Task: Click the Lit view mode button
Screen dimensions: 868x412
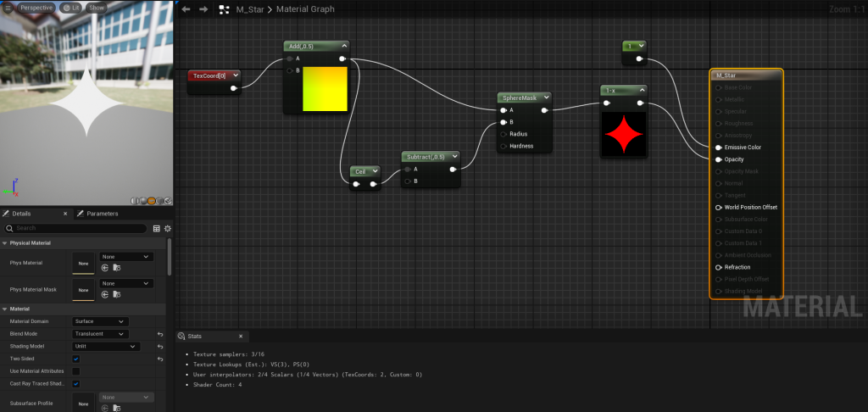Action: [71, 8]
